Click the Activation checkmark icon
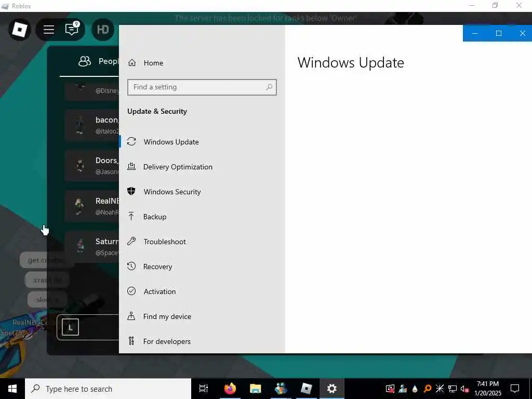532x399 pixels. (x=131, y=291)
